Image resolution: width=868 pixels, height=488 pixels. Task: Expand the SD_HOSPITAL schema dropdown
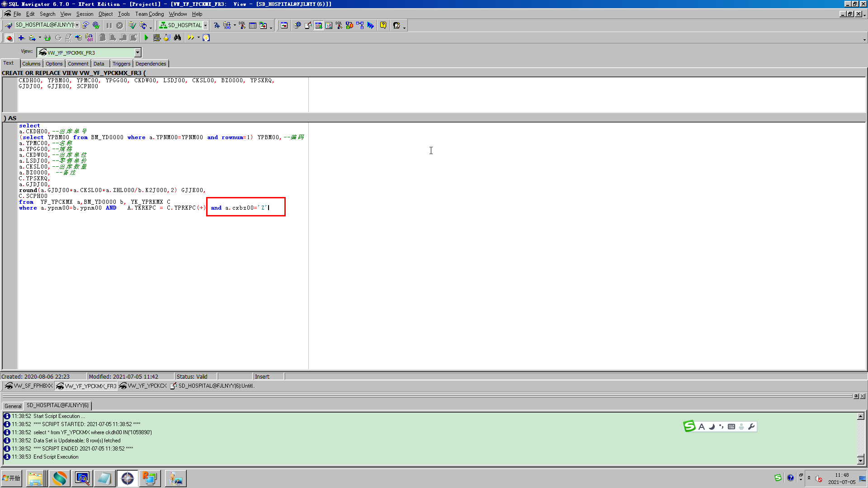pos(205,26)
